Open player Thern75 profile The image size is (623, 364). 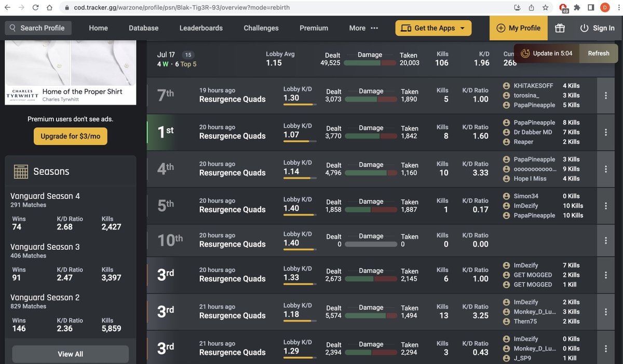tap(526, 321)
